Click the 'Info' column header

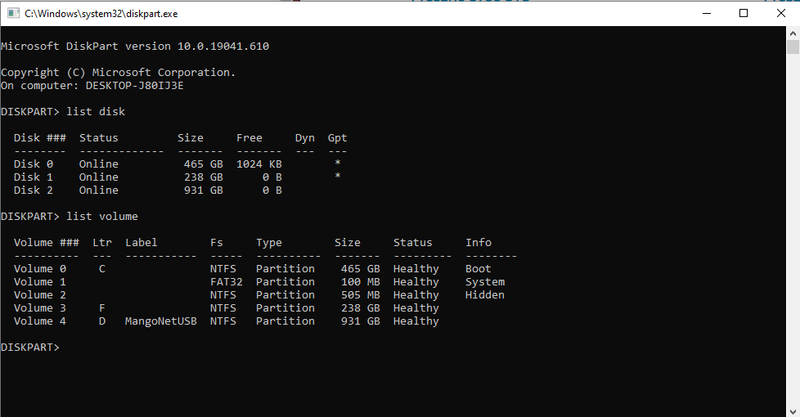(x=478, y=243)
